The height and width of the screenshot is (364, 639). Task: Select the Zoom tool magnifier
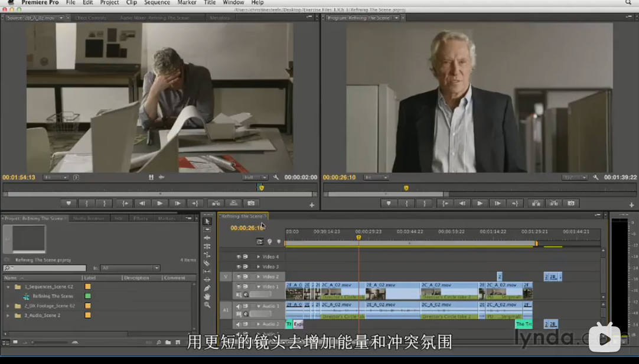[207, 305]
